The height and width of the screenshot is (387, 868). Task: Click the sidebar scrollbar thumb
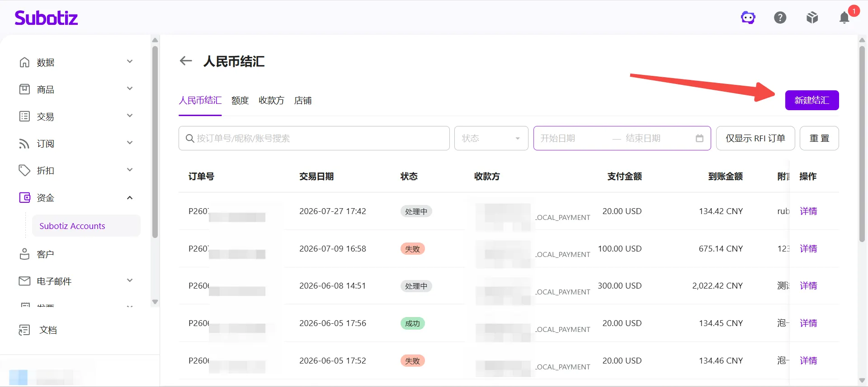(155, 142)
